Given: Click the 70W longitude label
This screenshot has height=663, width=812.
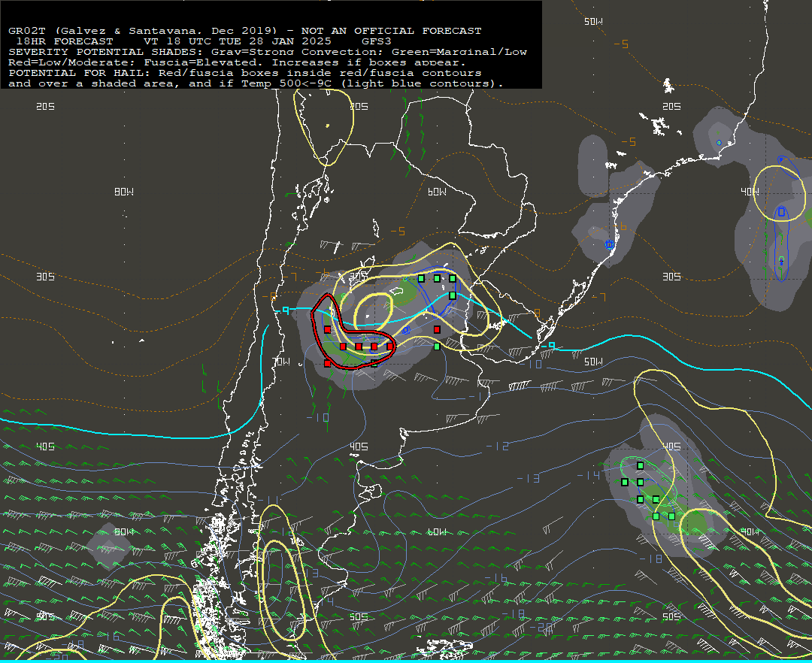Looking at the screenshot, I should (x=281, y=362).
